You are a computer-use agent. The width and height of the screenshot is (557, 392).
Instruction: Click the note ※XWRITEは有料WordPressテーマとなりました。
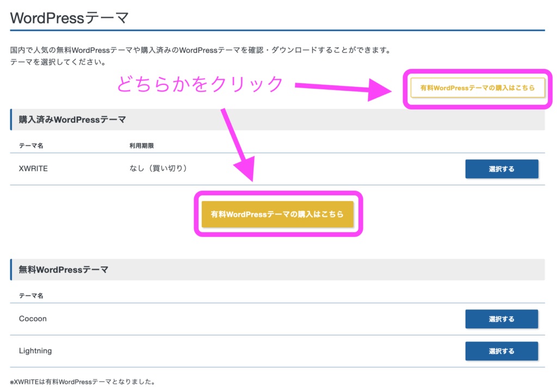click(x=83, y=382)
